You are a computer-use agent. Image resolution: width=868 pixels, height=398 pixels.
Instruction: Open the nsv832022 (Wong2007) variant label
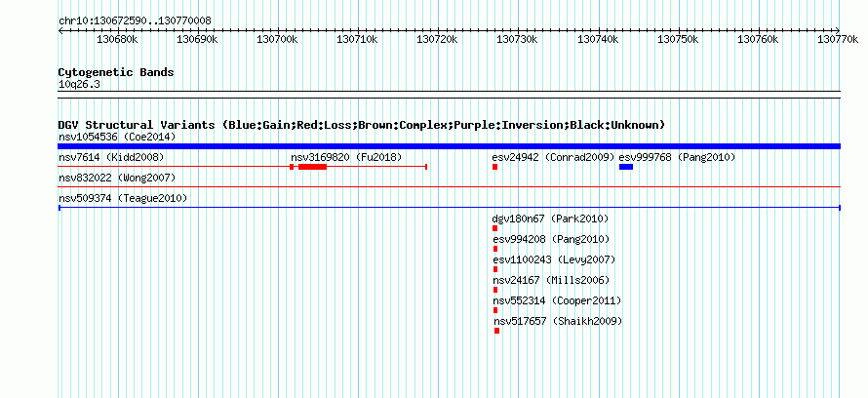coord(117,178)
